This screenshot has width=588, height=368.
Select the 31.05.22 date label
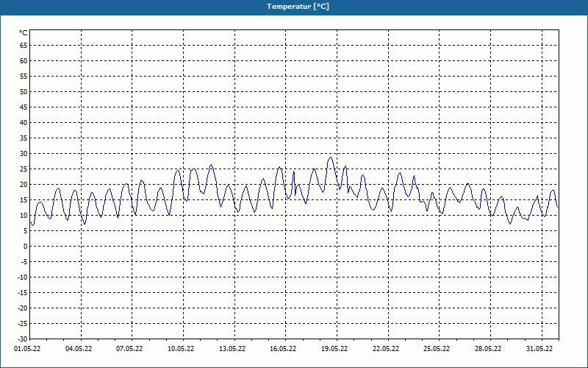(539, 349)
